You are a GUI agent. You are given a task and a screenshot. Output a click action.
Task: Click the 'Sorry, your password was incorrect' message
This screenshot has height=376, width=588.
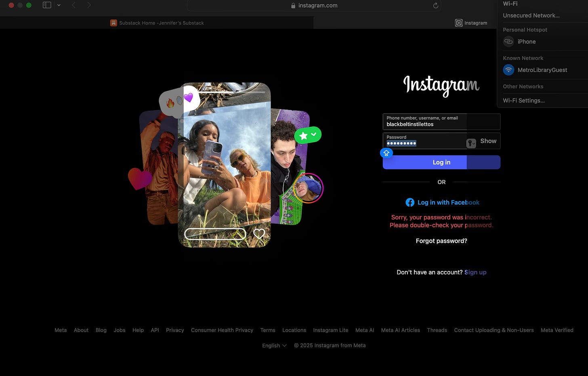441,221
